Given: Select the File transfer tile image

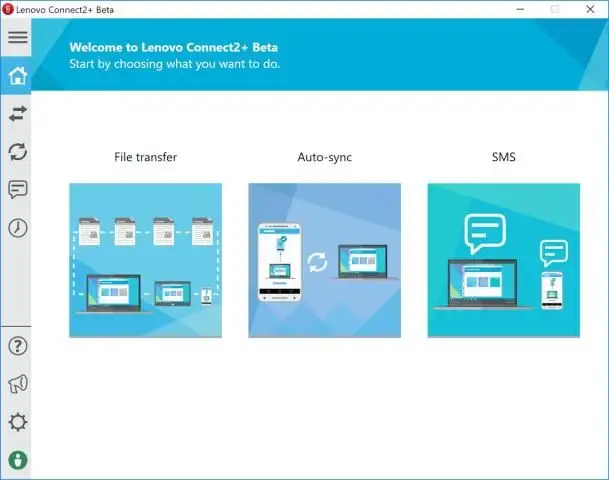Looking at the screenshot, I should [x=146, y=260].
